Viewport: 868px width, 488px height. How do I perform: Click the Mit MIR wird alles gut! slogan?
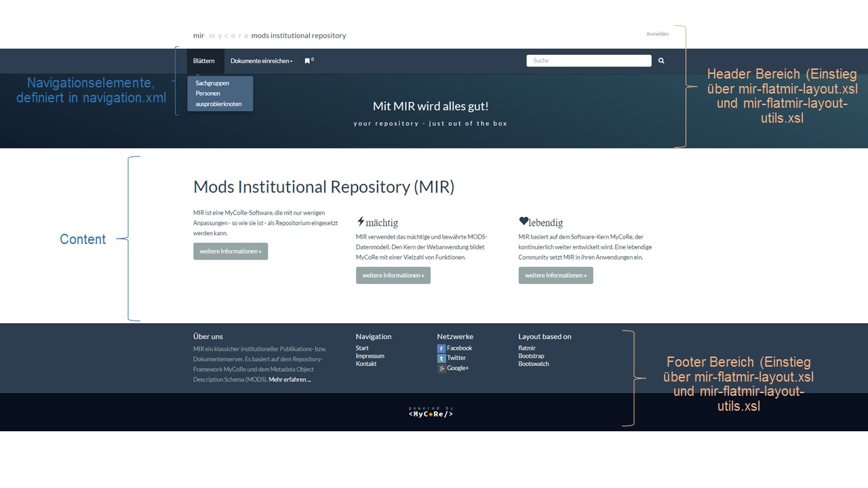pos(431,106)
